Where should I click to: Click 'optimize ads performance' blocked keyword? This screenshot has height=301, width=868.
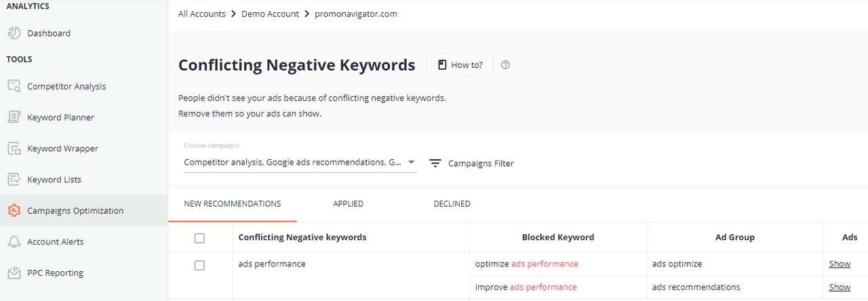tap(527, 264)
